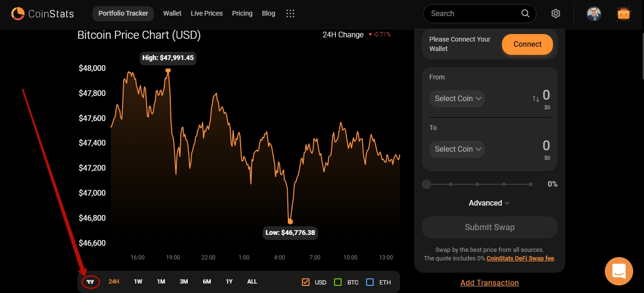Follow the Add Transaction link
Viewport: 644px width, 293px height.
tap(489, 283)
